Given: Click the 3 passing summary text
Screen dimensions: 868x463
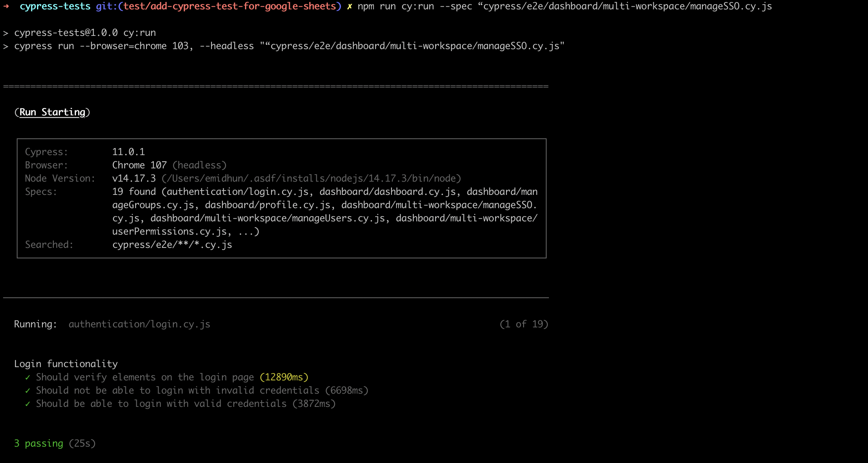Looking at the screenshot, I should coord(39,444).
